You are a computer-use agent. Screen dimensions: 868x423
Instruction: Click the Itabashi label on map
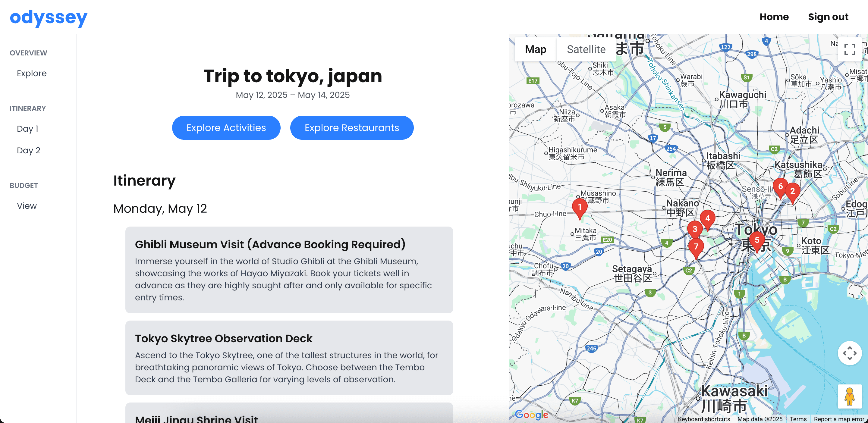[x=723, y=160]
